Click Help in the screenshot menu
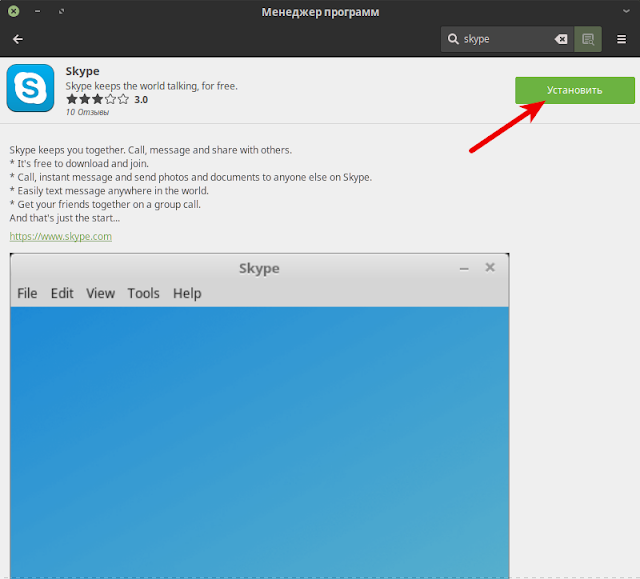640x579 pixels. (187, 293)
